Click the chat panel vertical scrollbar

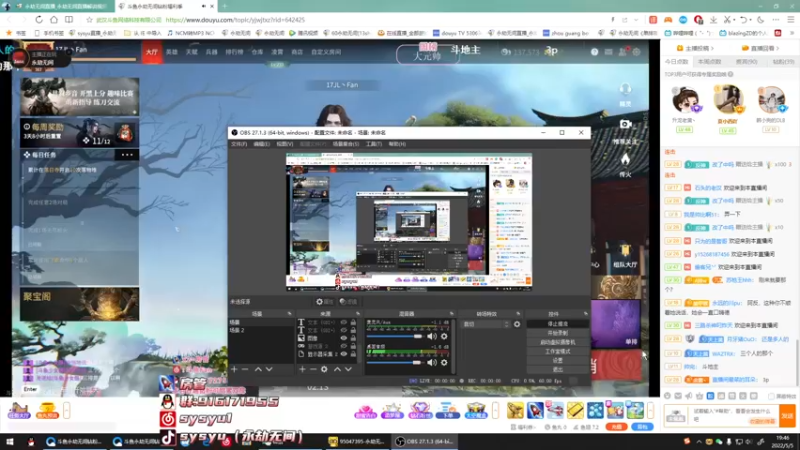click(x=796, y=361)
